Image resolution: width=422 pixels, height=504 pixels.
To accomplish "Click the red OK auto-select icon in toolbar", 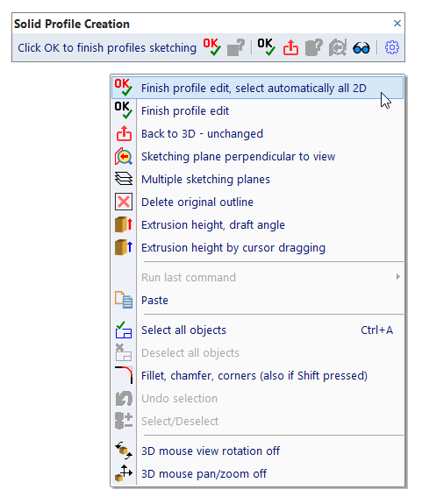I will [x=212, y=47].
